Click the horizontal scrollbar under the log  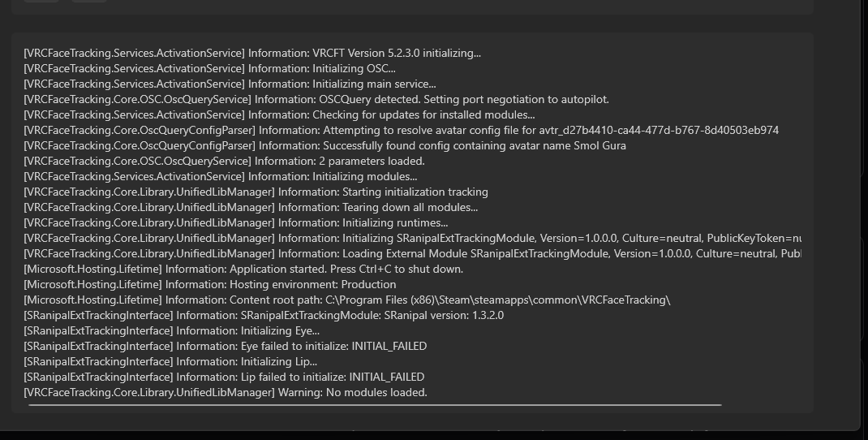click(374, 404)
